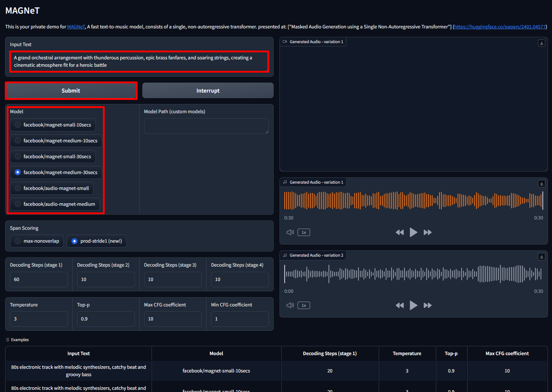The height and width of the screenshot is (392, 552).
Task: Edit the Temperature value field
Action: (x=39, y=319)
